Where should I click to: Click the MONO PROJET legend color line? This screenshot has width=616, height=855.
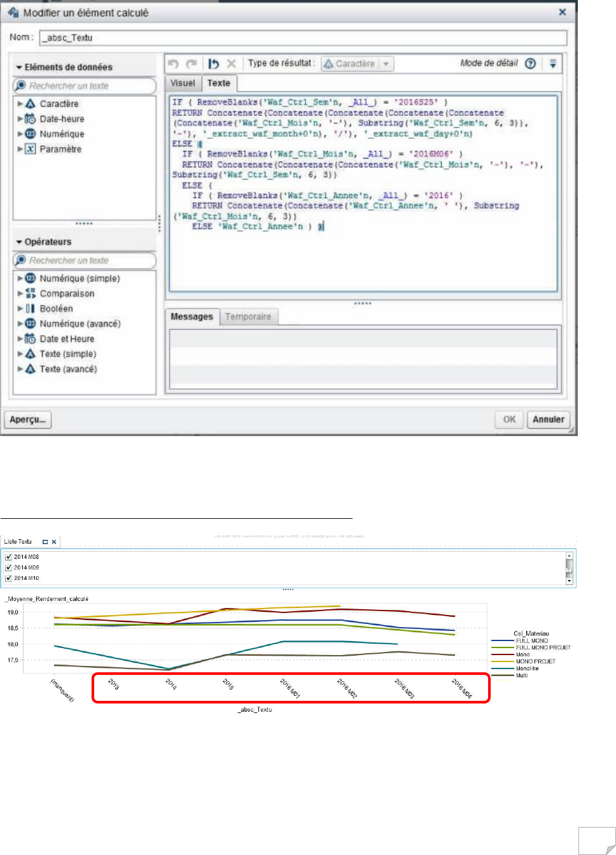(x=502, y=661)
